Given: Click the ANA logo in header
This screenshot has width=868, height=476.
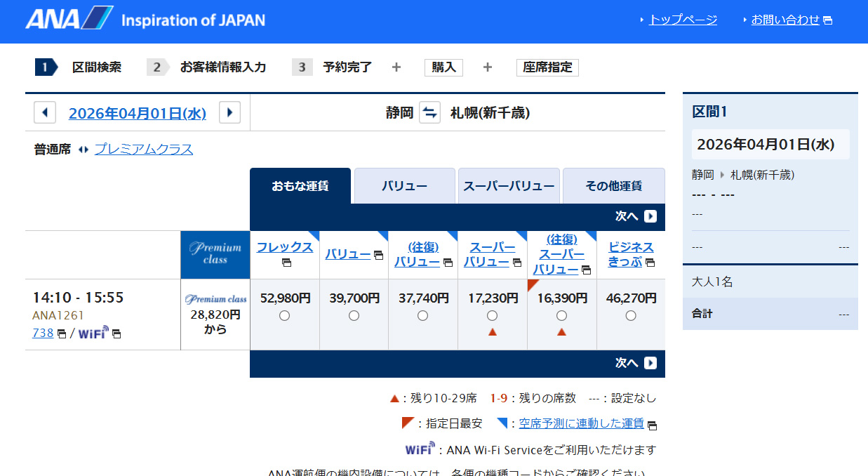Looking at the screenshot, I should click(69, 18).
